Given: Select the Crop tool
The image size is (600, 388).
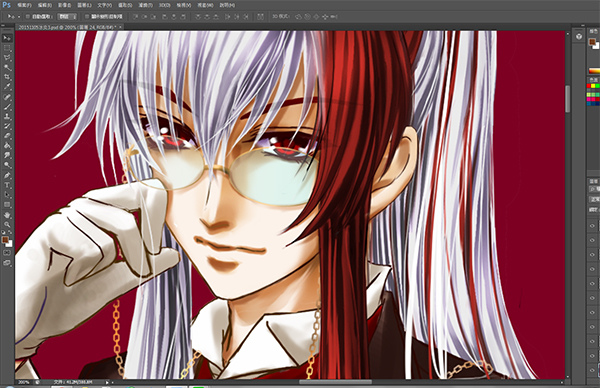Looking at the screenshot, I should pyautogui.click(x=7, y=77).
